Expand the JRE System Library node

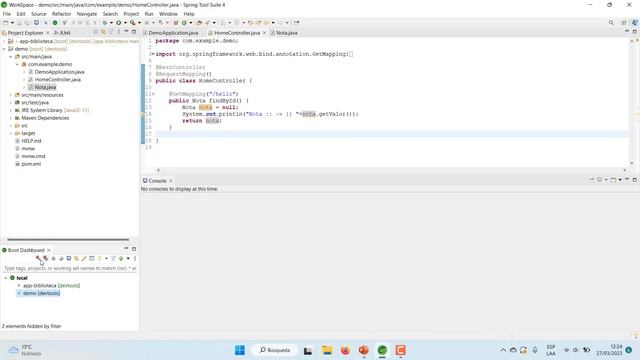pos(11,110)
